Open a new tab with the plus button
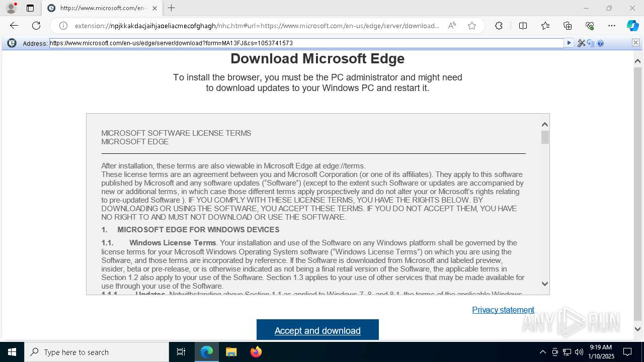The width and height of the screenshot is (644, 362). click(171, 8)
